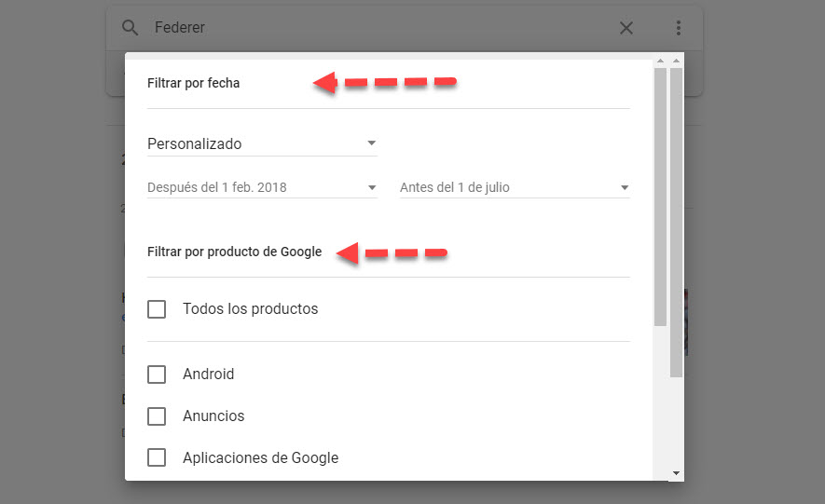Click the arrow beside Después del 1 feb. 2018
This screenshot has height=504, width=825.
[371, 187]
